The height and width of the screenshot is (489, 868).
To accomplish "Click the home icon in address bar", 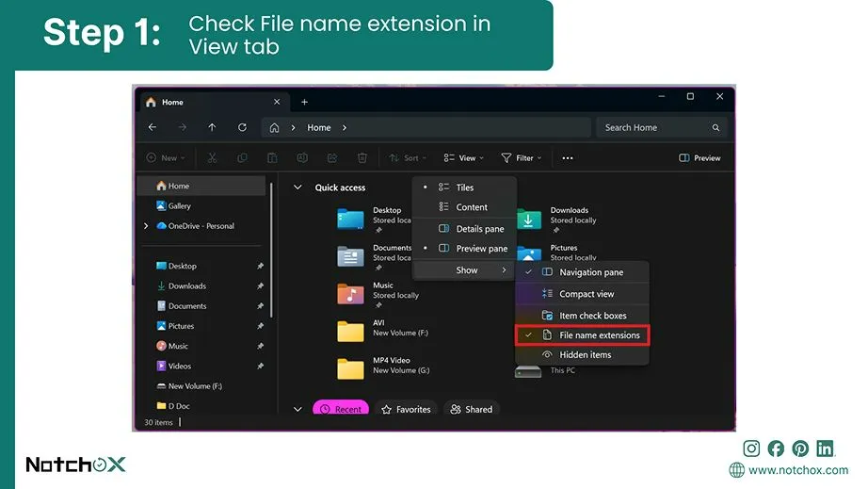I will click(274, 128).
